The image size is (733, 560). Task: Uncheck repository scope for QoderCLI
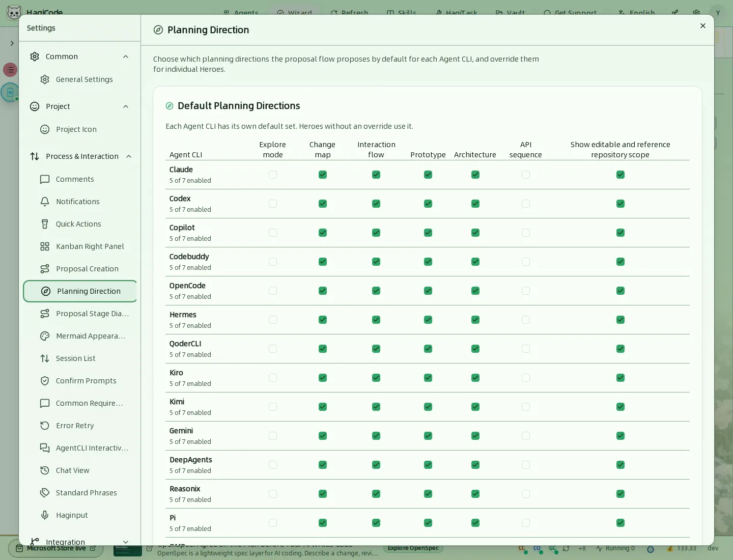click(x=621, y=349)
